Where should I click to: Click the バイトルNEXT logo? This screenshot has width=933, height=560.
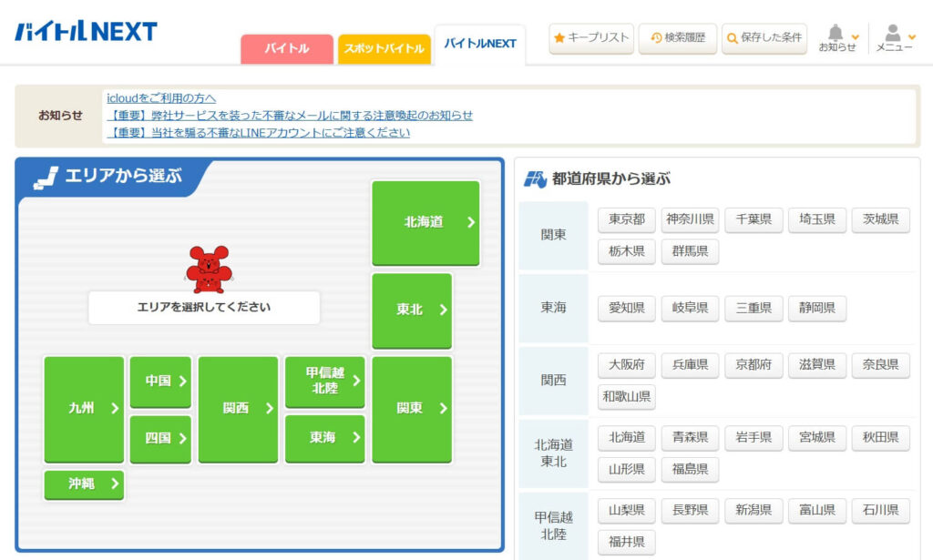(87, 31)
